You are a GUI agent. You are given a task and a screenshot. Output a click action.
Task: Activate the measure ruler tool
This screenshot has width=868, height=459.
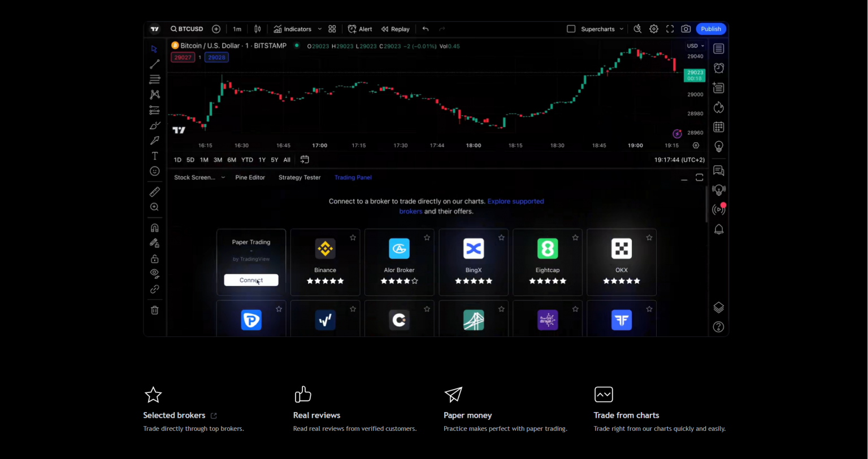coord(154,191)
